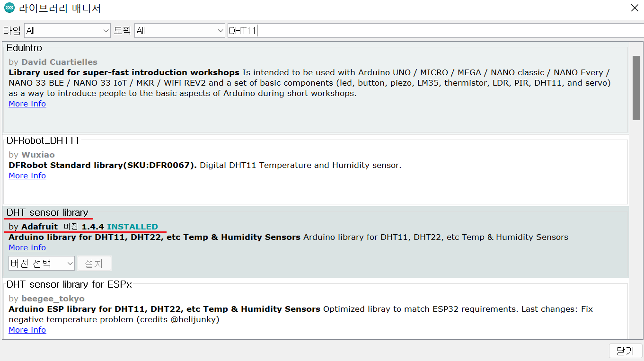The height and width of the screenshot is (361, 644).
Task: Click the 설치 install button
Action: [94, 264]
